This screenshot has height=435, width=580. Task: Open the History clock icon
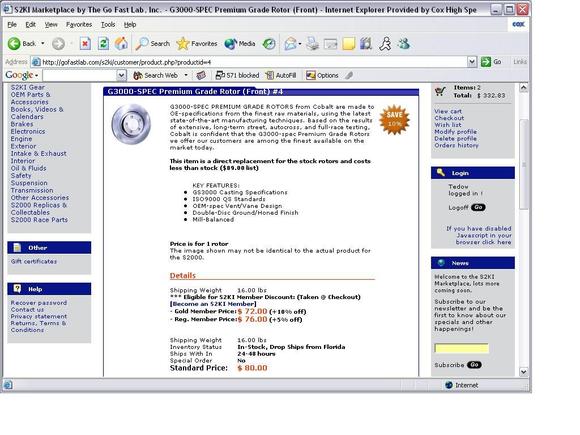(269, 44)
